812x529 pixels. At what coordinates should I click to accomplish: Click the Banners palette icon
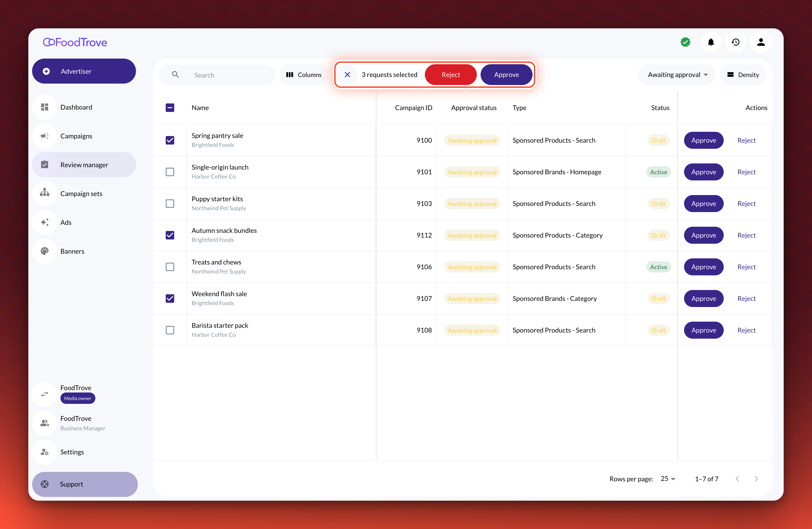45,251
